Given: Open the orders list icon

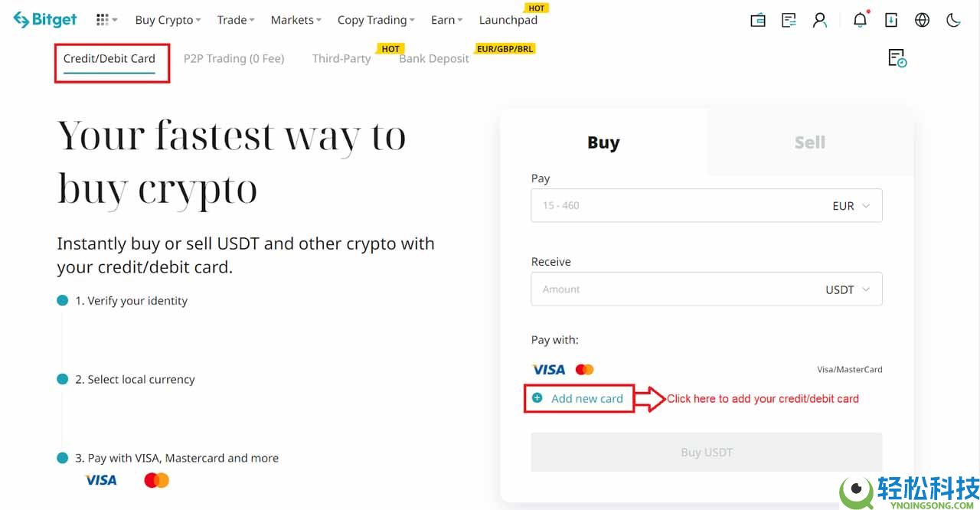Looking at the screenshot, I should pos(789,20).
